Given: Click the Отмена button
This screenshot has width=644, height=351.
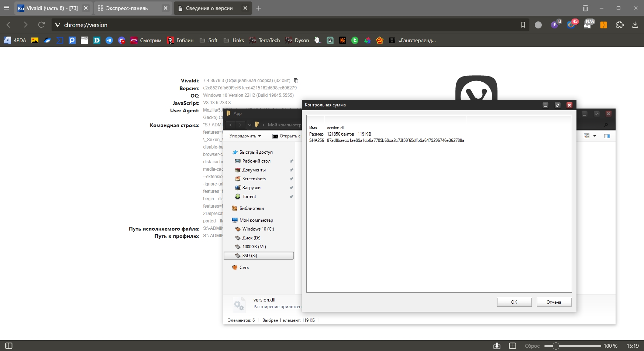Looking at the screenshot, I should click(554, 302).
